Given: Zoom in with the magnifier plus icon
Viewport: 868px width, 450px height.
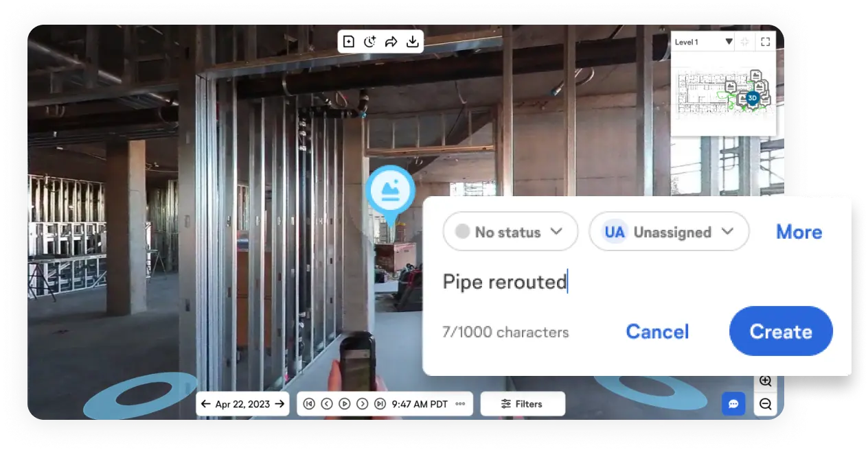Looking at the screenshot, I should point(766,381).
